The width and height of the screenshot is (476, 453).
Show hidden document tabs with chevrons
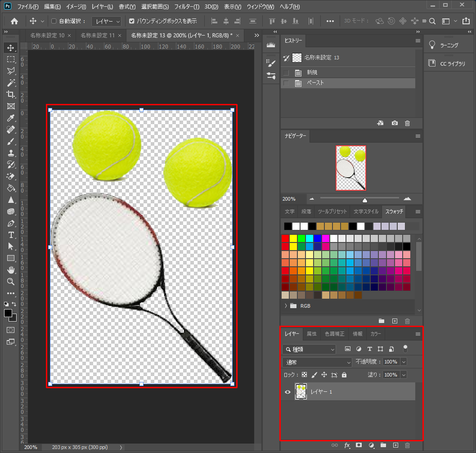257,36
